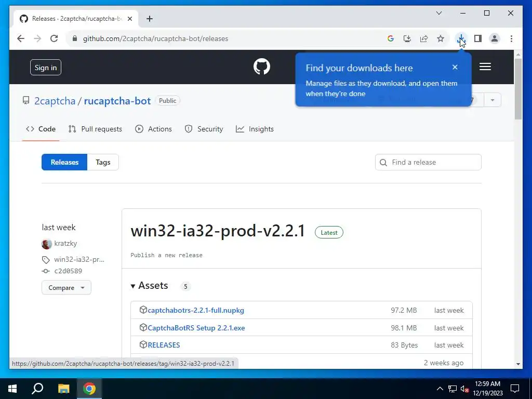532x399 pixels.
Task: Click the kratzky avatar image
Action: pyautogui.click(x=46, y=244)
